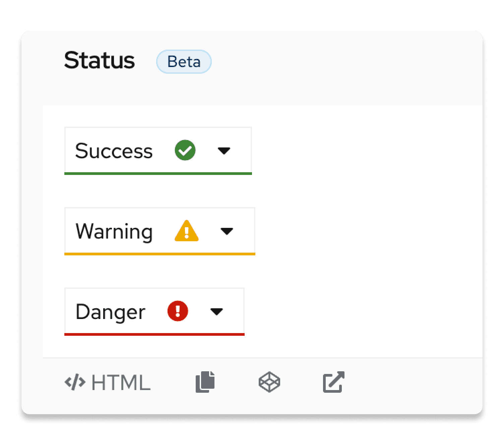Click the yellow underline of Warning select

(x=160, y=254)
